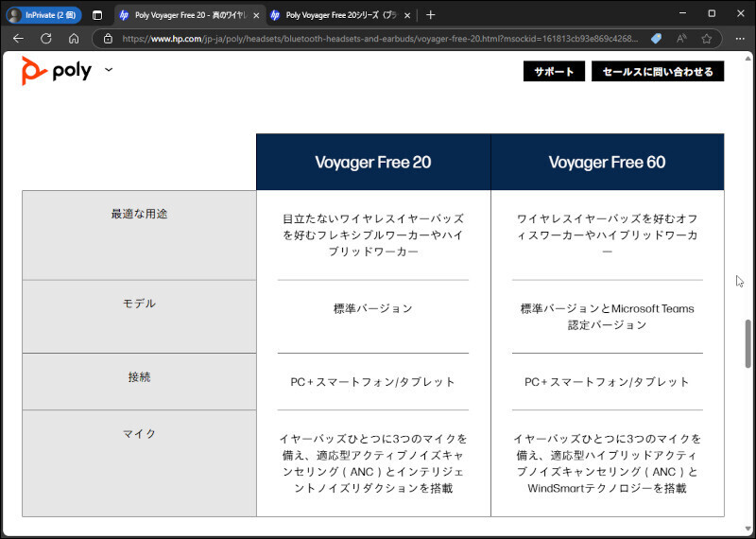The height and width of the screenshot is (539, 756).
Task: Click the サポート button
Action: [x=554, y=72]
